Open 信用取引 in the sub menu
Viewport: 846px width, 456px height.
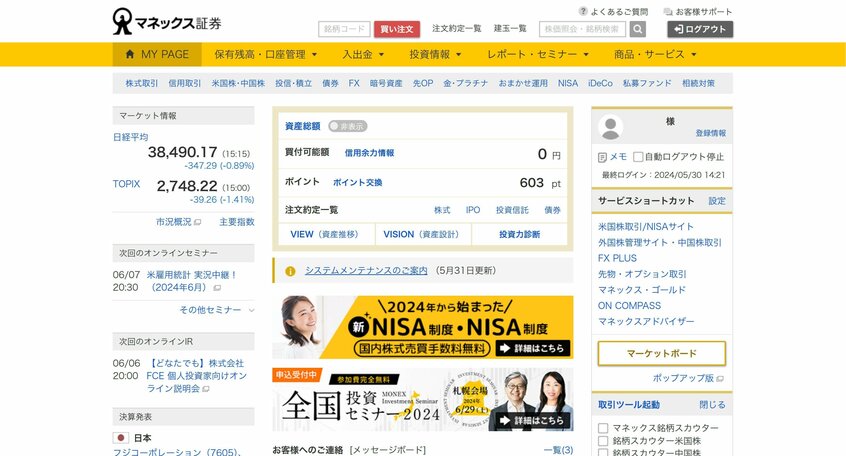pyautogui.click(x=185, y=83)
